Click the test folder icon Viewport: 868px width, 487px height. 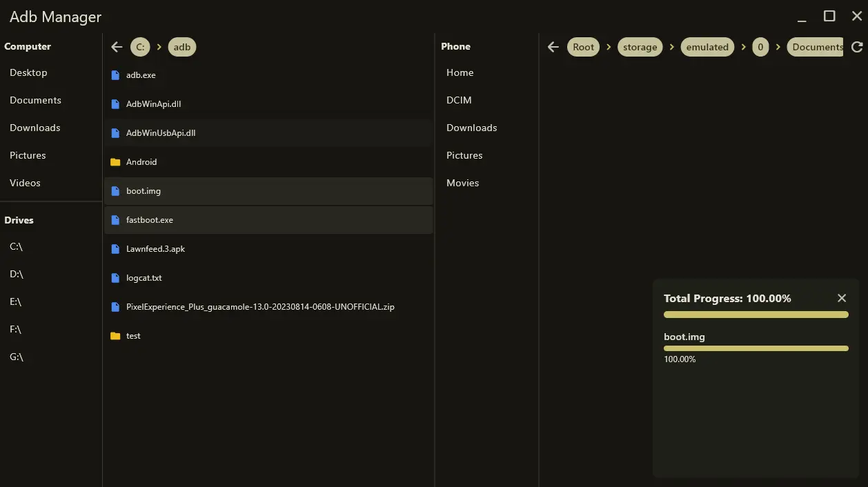[x=115, y=336]
